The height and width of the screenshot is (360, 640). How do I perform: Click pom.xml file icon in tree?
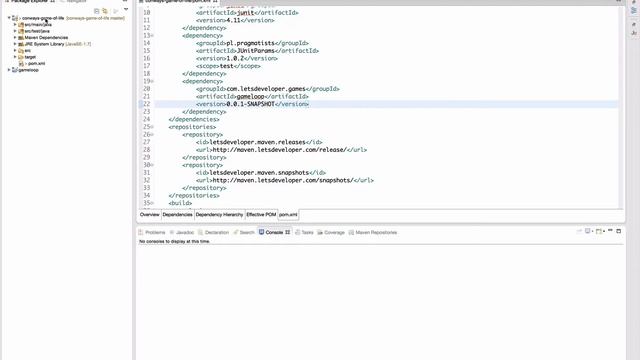(21, 64)
